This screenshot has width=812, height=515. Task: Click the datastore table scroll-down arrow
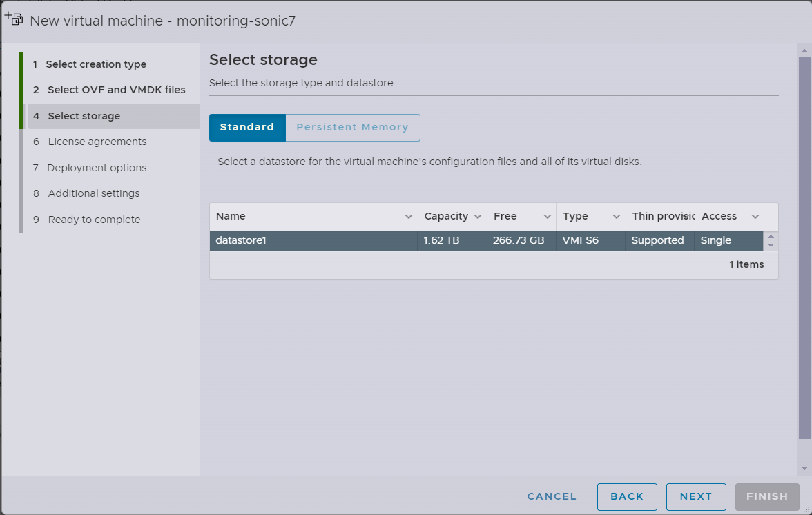point(771,246)
